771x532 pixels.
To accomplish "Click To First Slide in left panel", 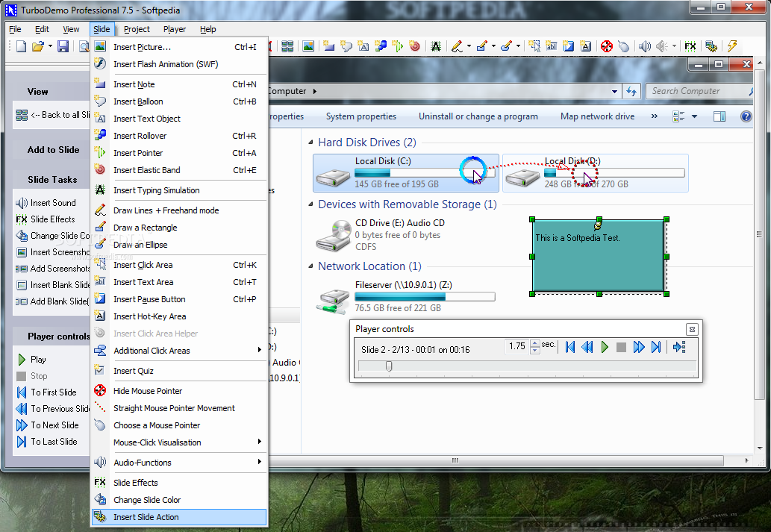I will [47, 392].
